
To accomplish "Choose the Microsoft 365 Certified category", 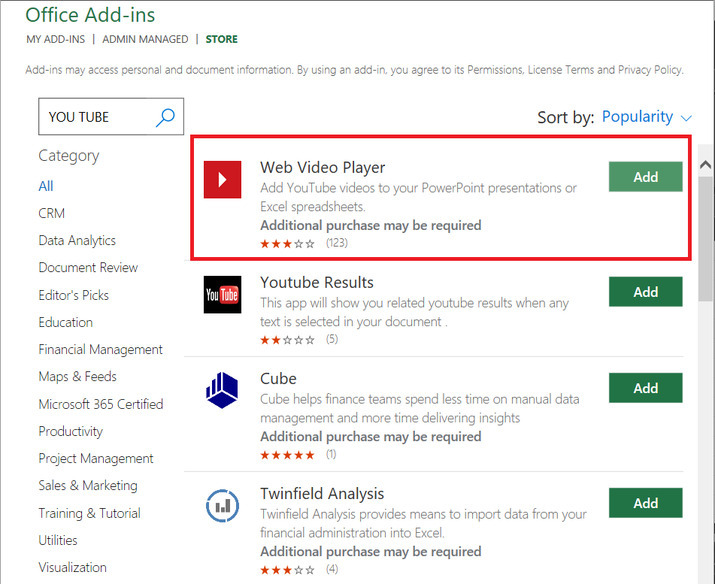I will pyautogui.click(x=101, y=404).
